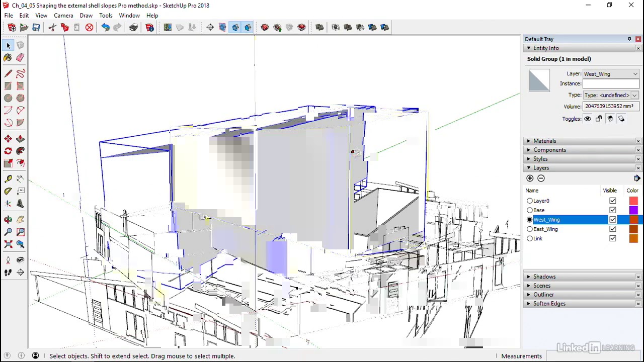Activate the Push/Pull tool
644x362 pixels.
20,139
